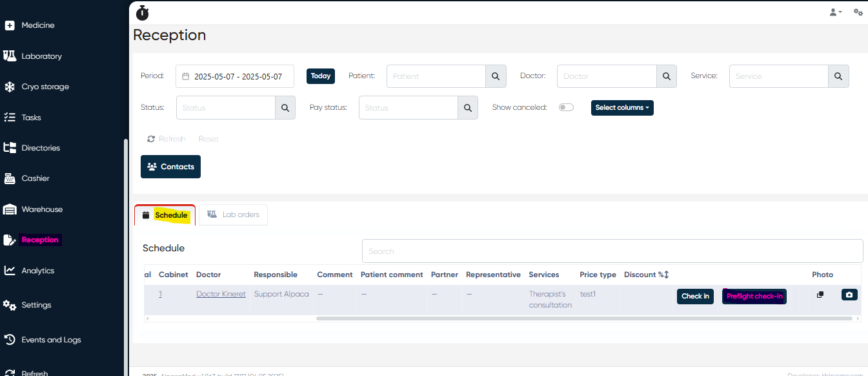Click the Preflight check-in button
Image resolution: width=868 pixels, height=376 pixels.
click(x=754, y=297)
